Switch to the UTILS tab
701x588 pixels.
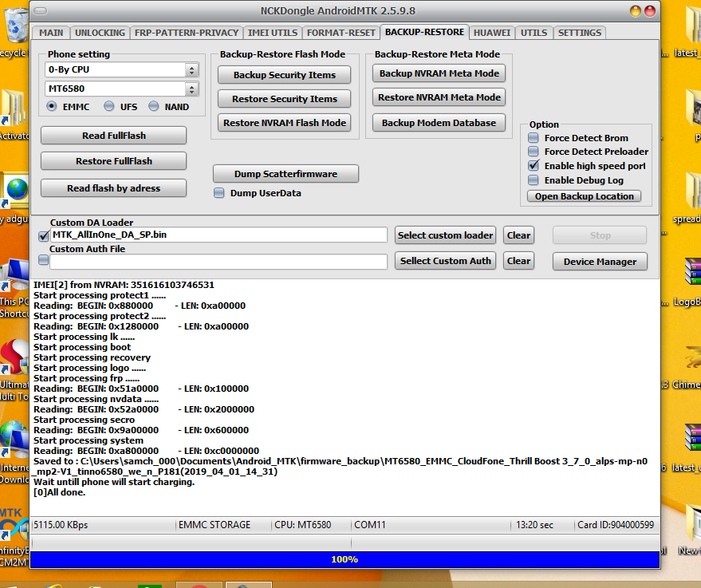pyautogui.click(x=534, y=33)
